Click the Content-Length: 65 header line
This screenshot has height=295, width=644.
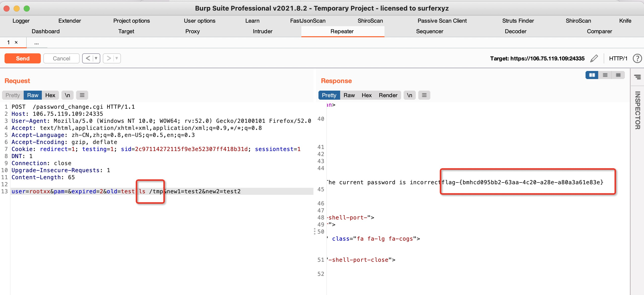[43, 177]
